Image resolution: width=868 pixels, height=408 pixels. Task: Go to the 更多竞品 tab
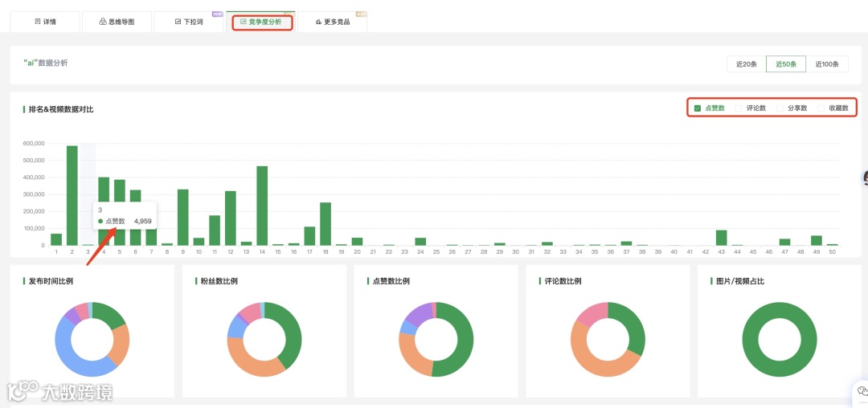point(332,22)
